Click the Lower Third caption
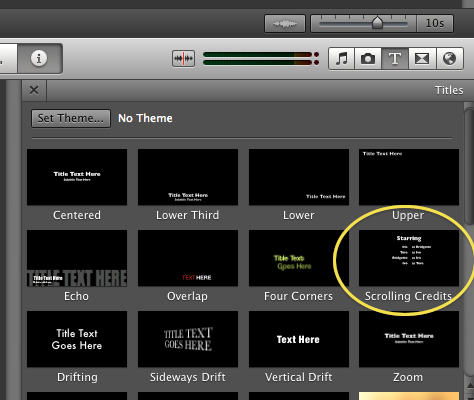The image size is (474, 400). 188,215
